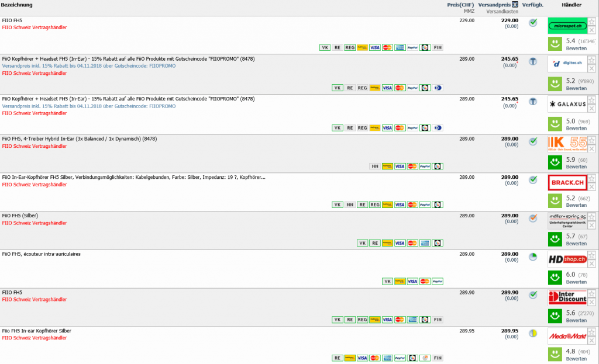Open the FiiO In-Ear-Kopfhörer FH5 Silber offer

click(x=134, y=178)
